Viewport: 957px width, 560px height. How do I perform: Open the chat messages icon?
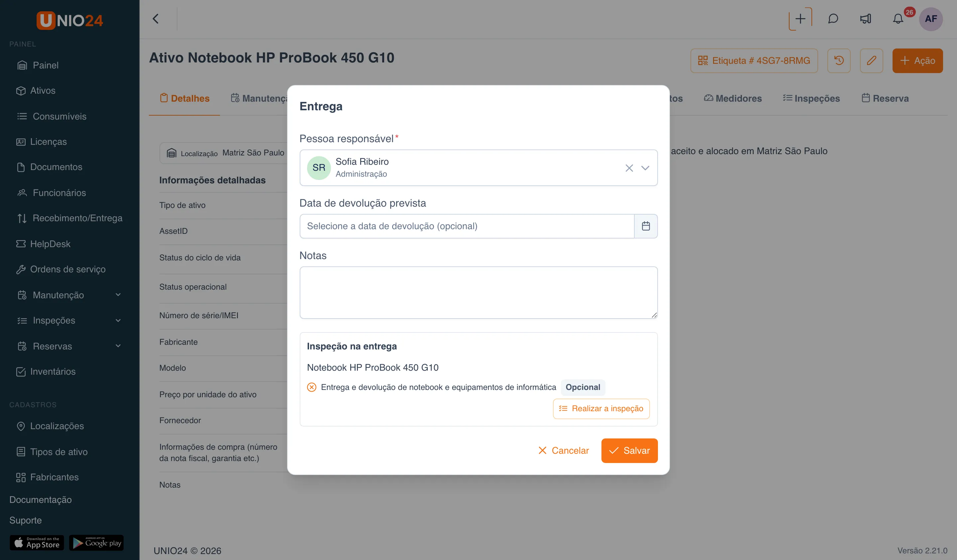click(833, 19)
